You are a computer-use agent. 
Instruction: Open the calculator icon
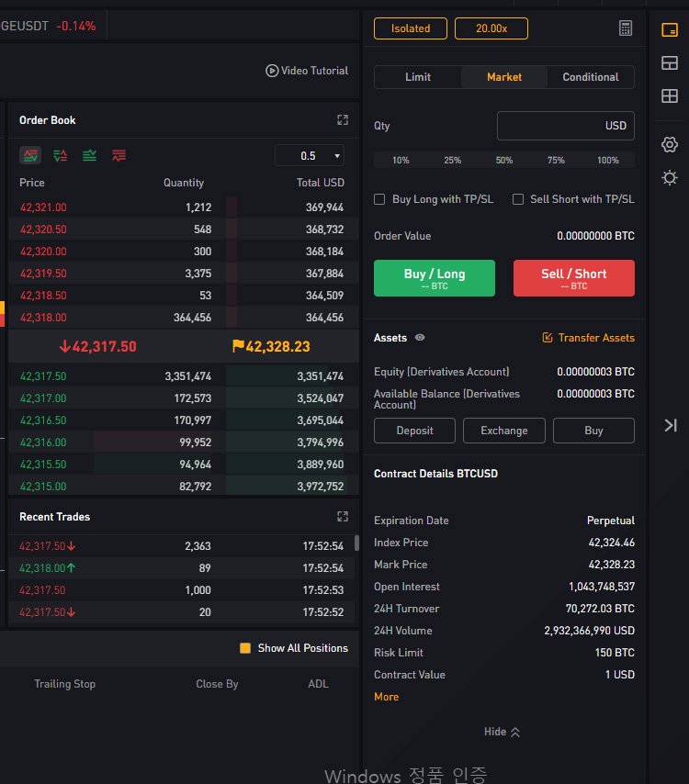point(626,28)
